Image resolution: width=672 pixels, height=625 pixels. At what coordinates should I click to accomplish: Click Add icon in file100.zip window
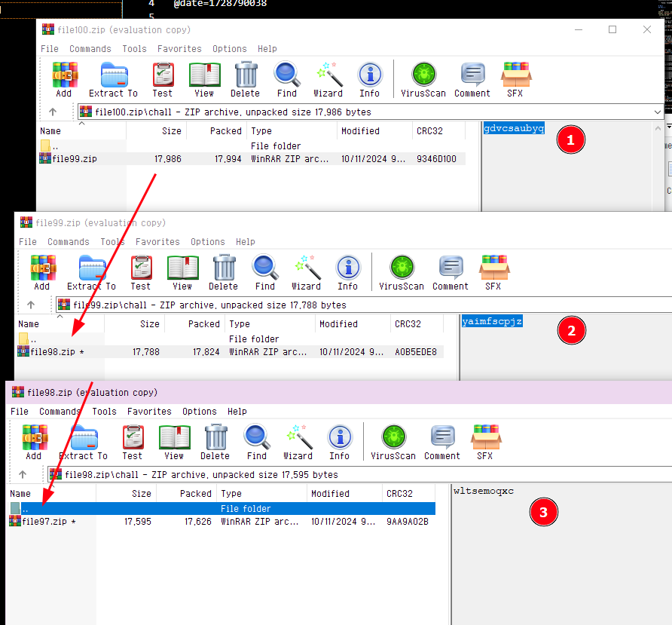64,79
